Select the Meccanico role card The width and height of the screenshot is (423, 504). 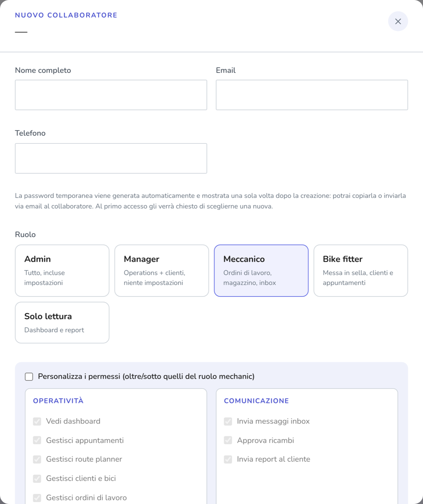261,270
